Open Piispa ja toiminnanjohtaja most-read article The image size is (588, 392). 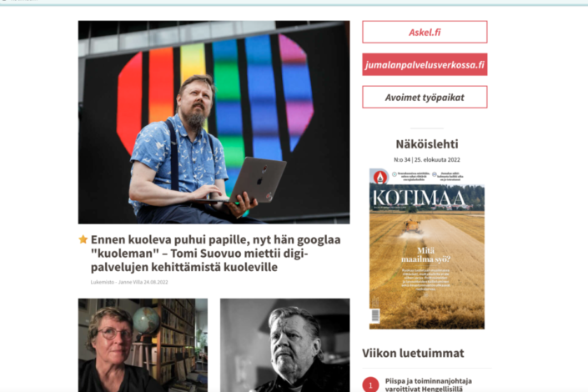pyautogui.click(x=428, y=384)
